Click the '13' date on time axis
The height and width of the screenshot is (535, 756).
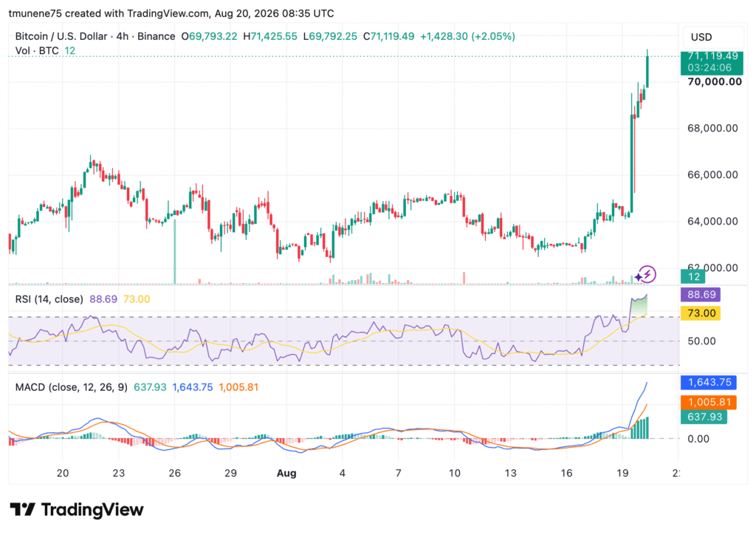(x=511, y=473)
